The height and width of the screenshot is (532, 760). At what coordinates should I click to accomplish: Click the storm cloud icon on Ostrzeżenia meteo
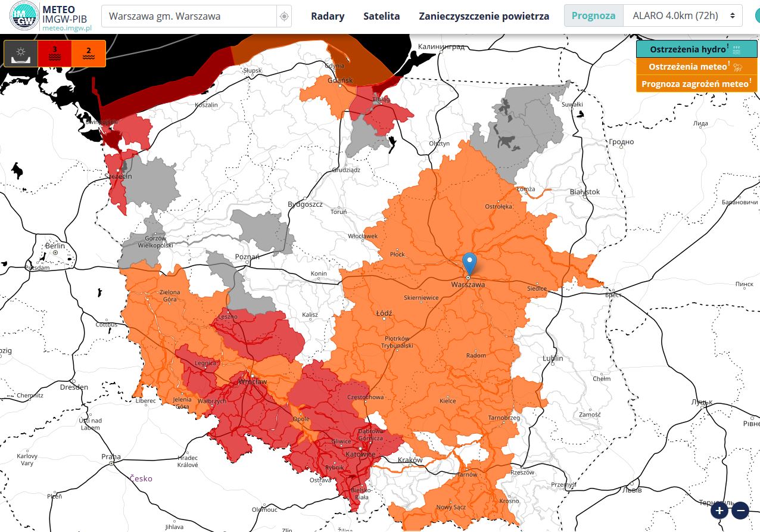[x=737, y=67]
